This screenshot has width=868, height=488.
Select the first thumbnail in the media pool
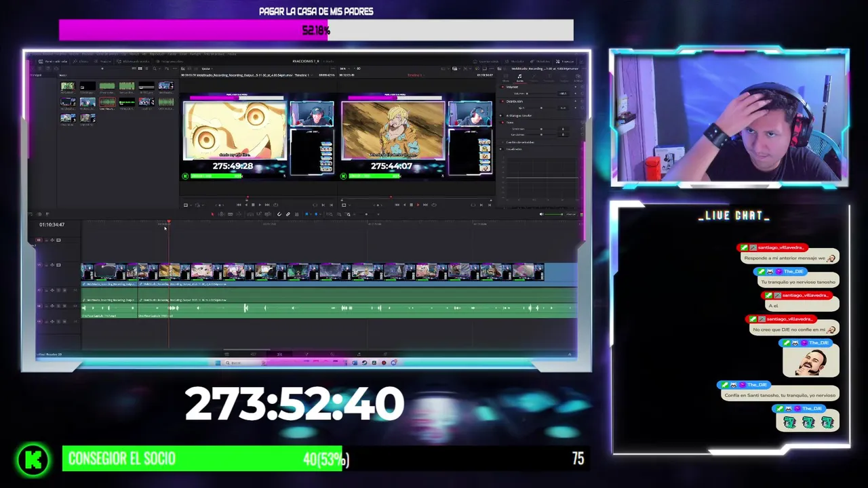(x=68, y=87)
